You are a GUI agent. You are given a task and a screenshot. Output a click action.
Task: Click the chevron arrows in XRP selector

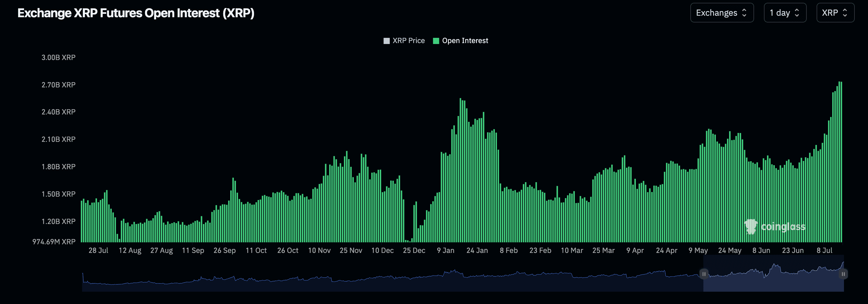coord(845,13)
